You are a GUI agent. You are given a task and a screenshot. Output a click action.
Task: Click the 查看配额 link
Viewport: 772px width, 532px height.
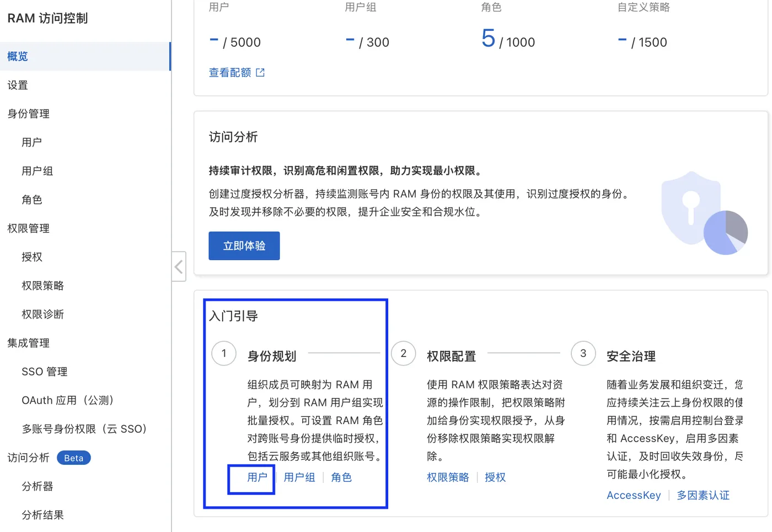click(230, 73)
